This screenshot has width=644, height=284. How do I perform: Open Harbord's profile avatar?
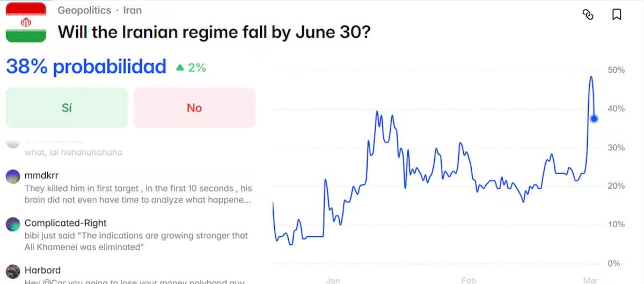13,271
